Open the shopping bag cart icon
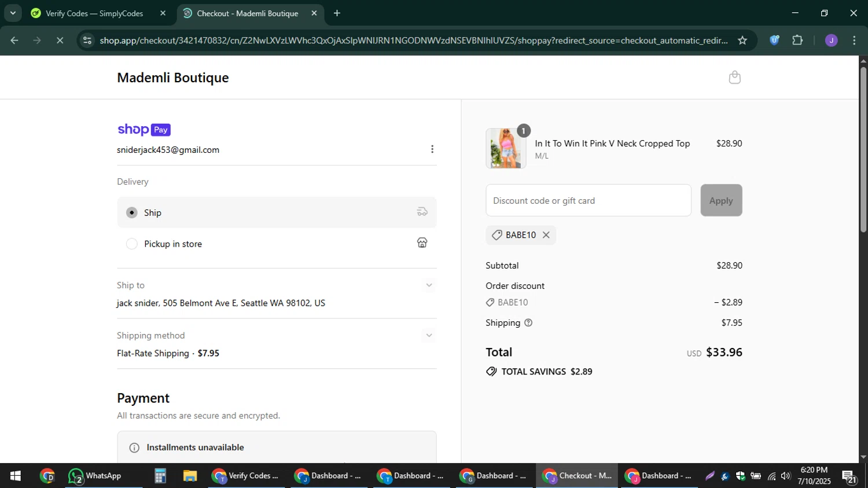The height and width of the screenshot is (488, 868). pyautogui.click(x=734, y=77)
